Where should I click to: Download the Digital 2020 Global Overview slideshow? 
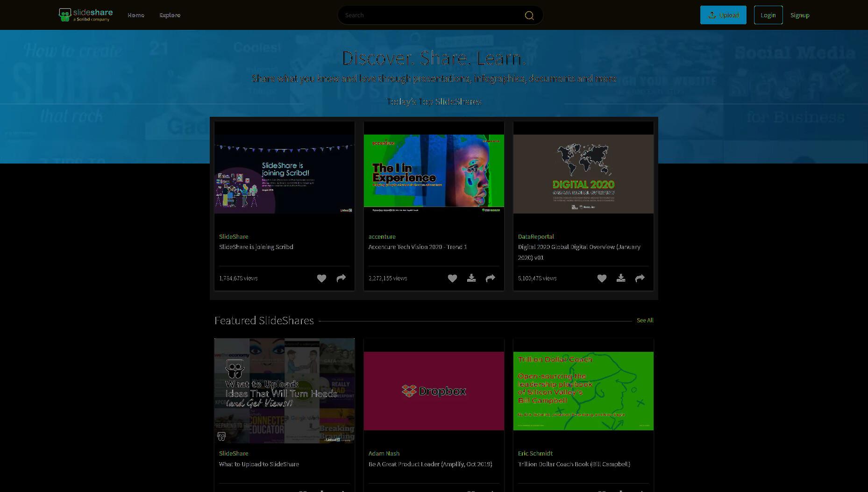tap(621, 278)
